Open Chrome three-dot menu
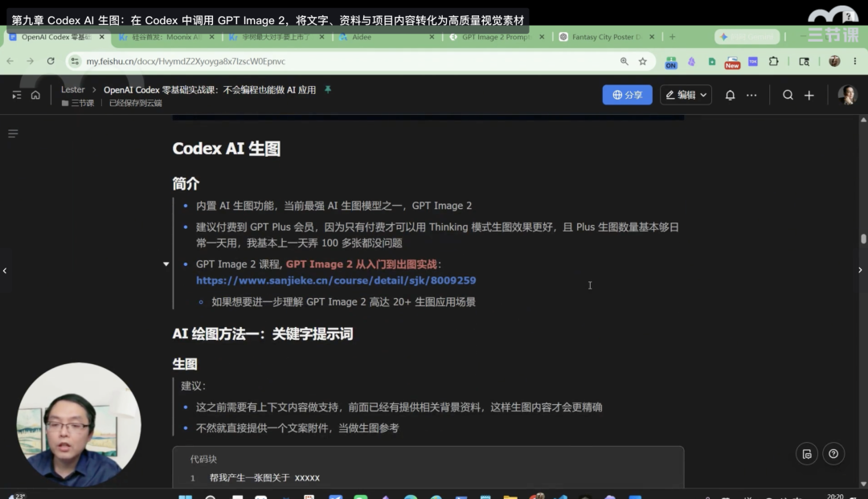Screen dimensions: 868x499 tap(854, 61)
